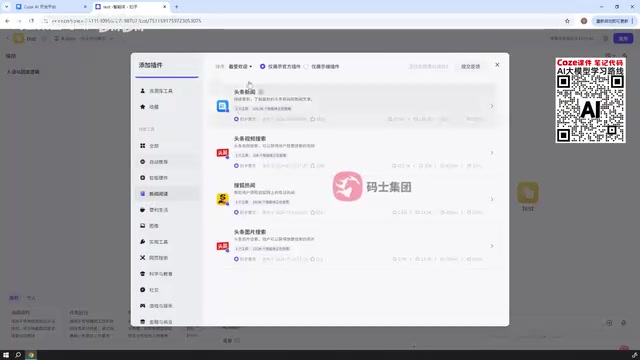Click the Chrome taskbar icon

[x=31, y=355]
